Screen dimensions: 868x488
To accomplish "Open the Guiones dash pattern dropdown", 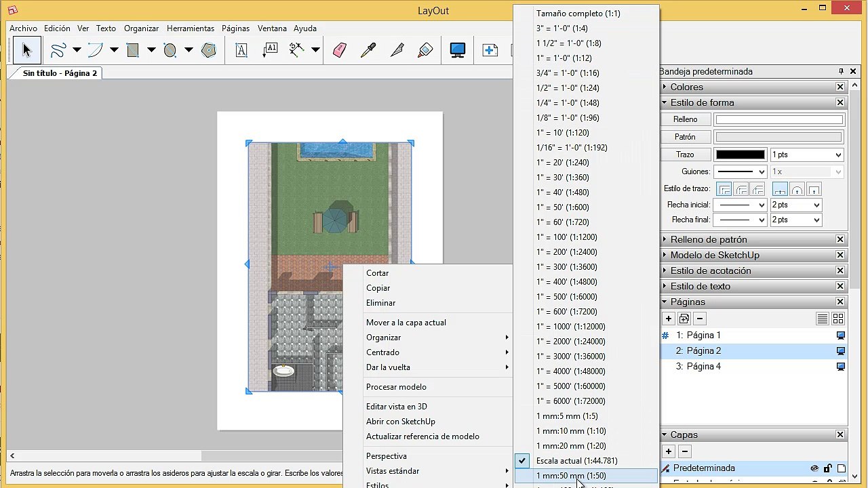I will coord(740,172).
